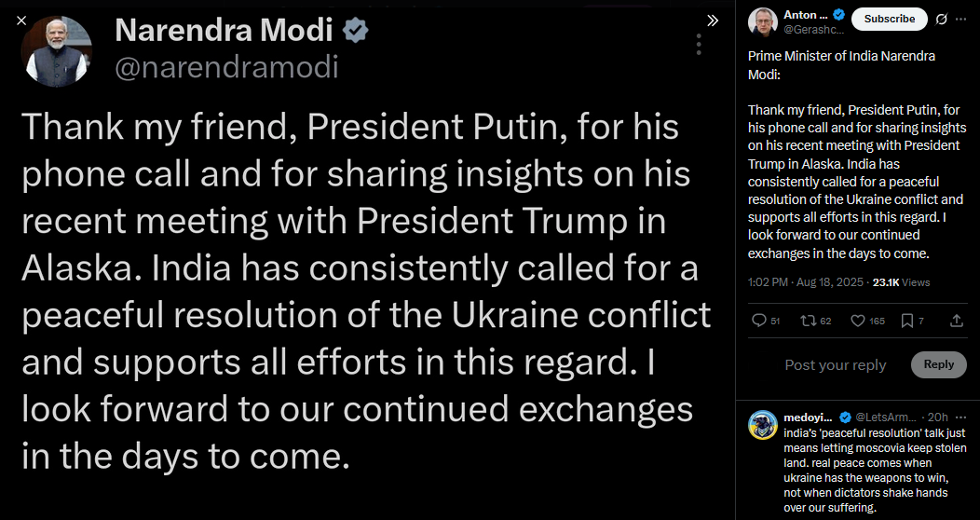The height and width of the screenshot is (520, 980).
Task: Close the image viewer with the X icon
Action: [x=21, y=20]
